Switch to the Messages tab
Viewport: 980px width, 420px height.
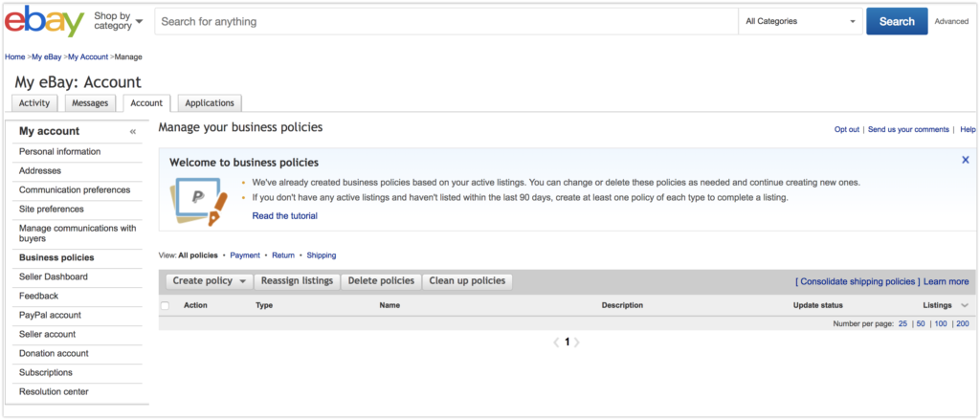(x=90, y=103)
